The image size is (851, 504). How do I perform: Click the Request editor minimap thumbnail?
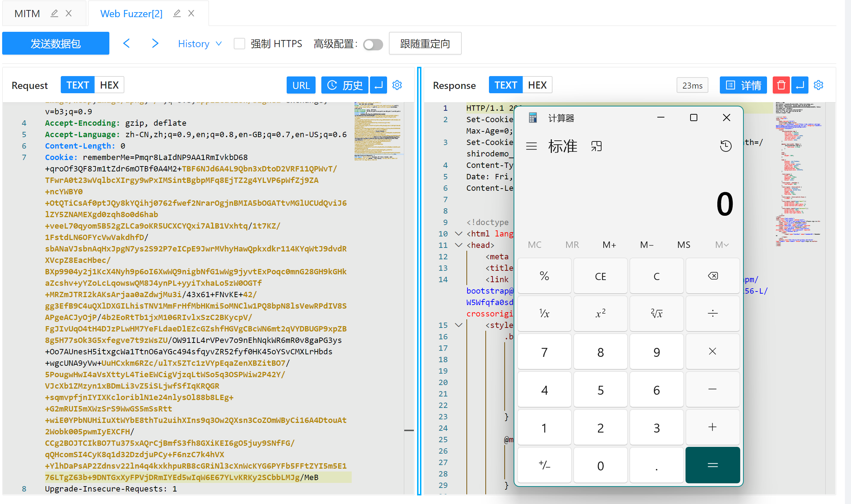(x=378, y=131)
